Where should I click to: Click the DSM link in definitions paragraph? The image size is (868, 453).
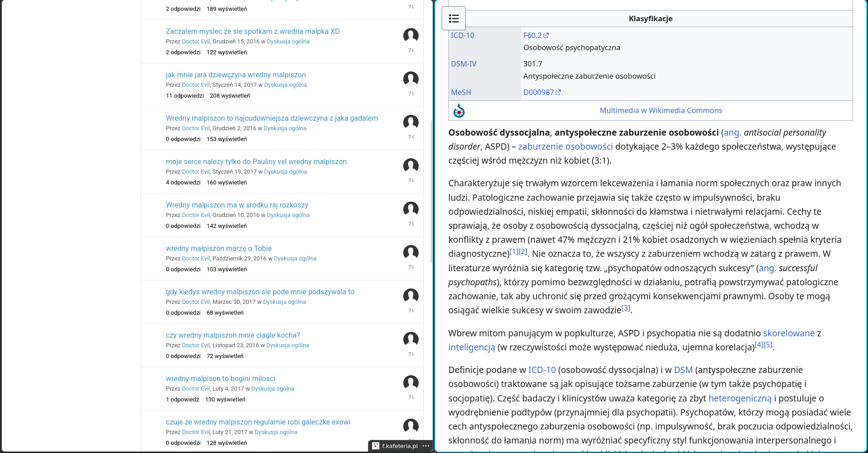(683, 370)
